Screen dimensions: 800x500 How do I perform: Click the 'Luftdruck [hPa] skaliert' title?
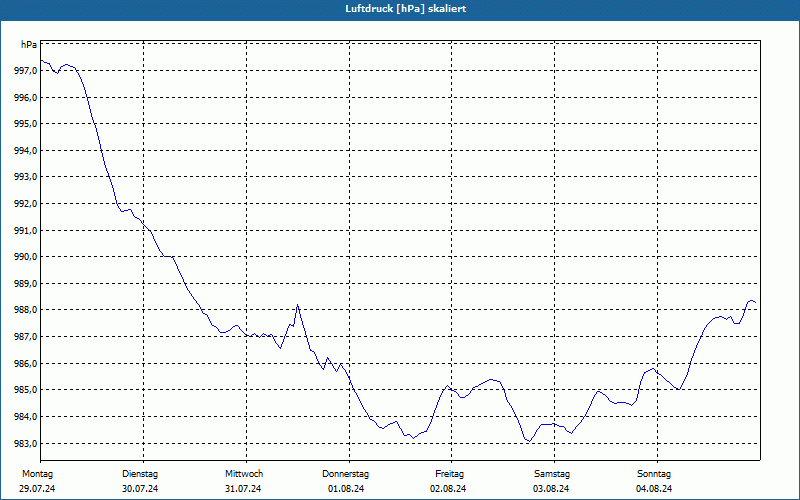(405, 9)
